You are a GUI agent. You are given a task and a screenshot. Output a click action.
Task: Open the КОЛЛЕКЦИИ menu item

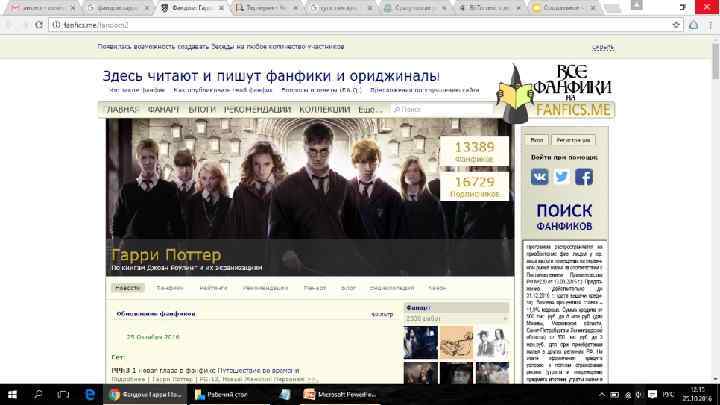[325, 109]
